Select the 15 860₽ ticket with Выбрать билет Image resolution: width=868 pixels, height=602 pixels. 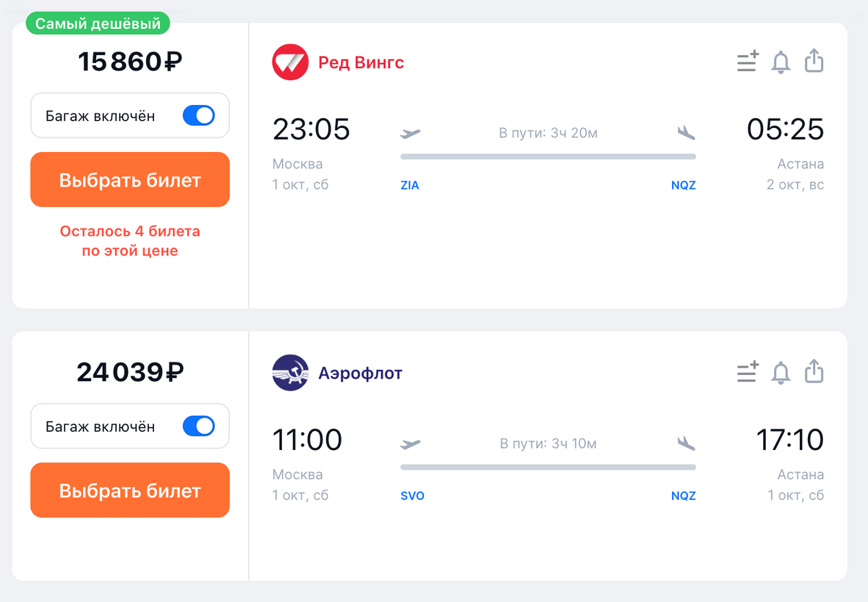(130, 180)
